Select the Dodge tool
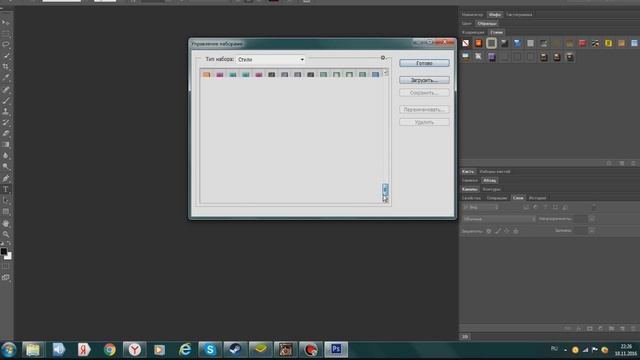This screenshot has width=640, height=360. (6, 167)
